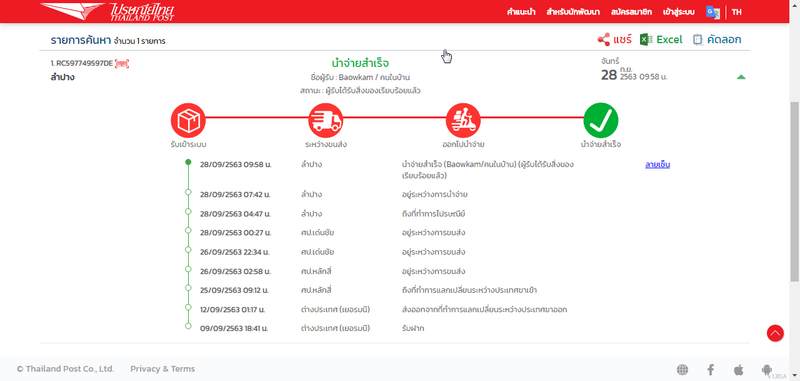The image size is (800, 381).
Task: Click the Google Translate icon
Action: click(713, 12)
